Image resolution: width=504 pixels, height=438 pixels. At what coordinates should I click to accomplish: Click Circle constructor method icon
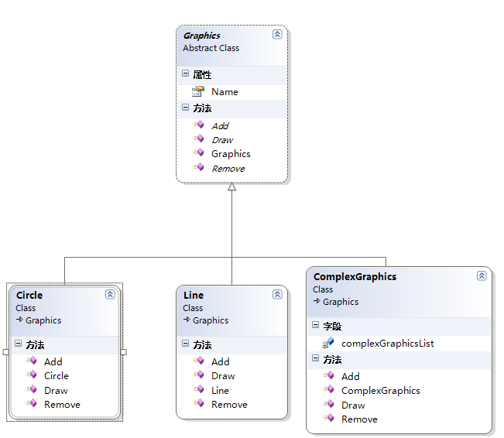[x=31, y=375]
